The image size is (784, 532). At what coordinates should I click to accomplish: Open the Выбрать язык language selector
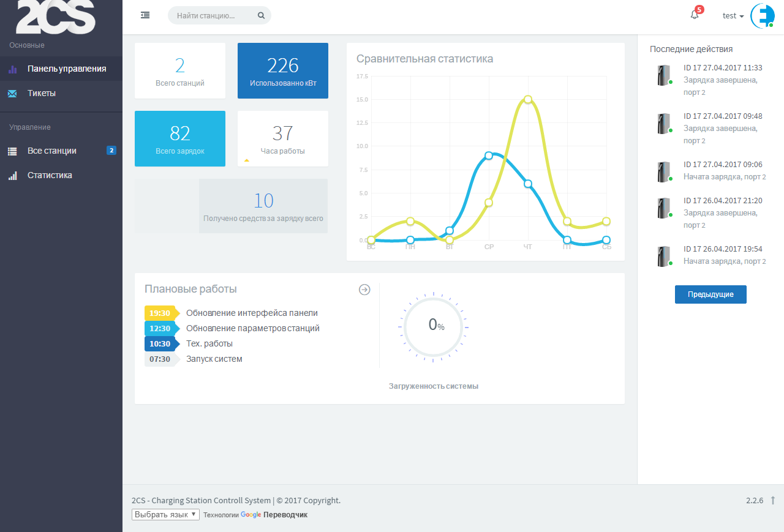tap(165, 515)
